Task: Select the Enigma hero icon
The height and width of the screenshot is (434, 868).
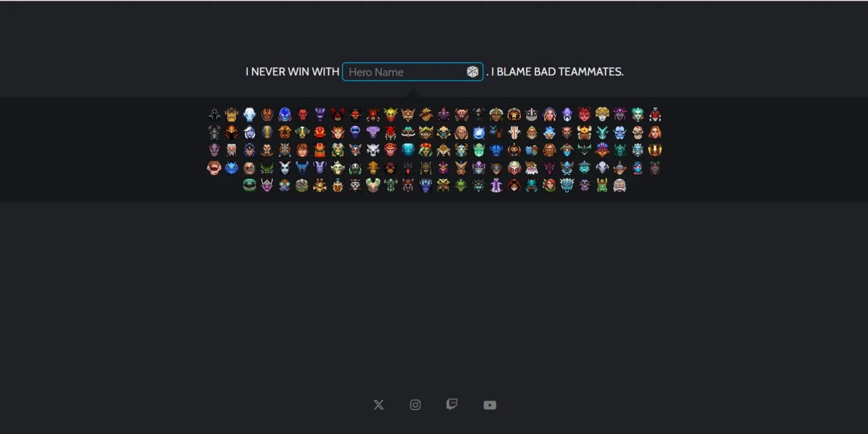Action: point(355,132)
